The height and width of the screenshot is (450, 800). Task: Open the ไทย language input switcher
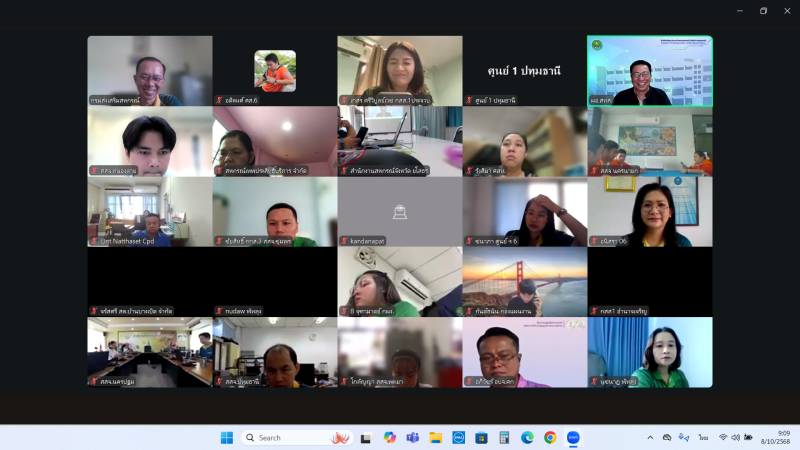(x=703, y=437)
